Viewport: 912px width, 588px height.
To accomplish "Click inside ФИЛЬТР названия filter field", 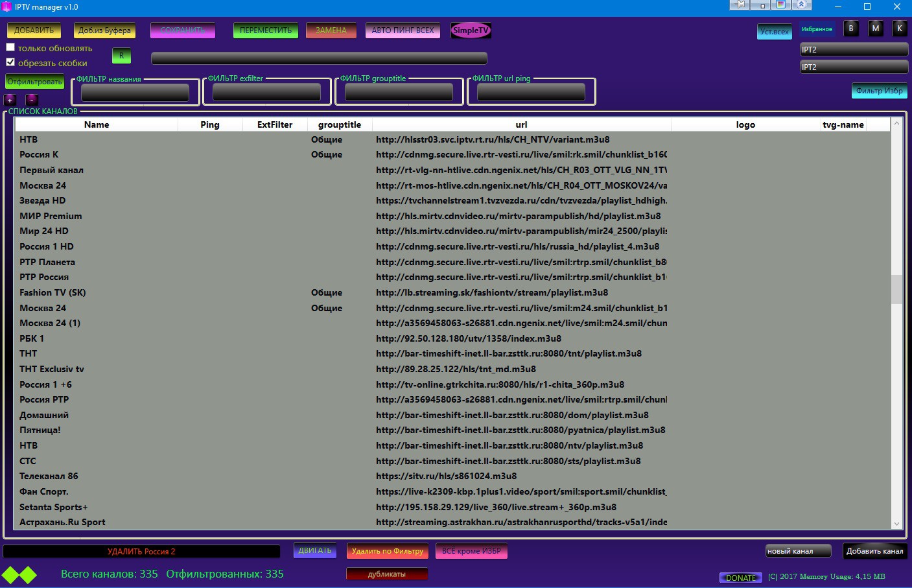I will (134, 92).
